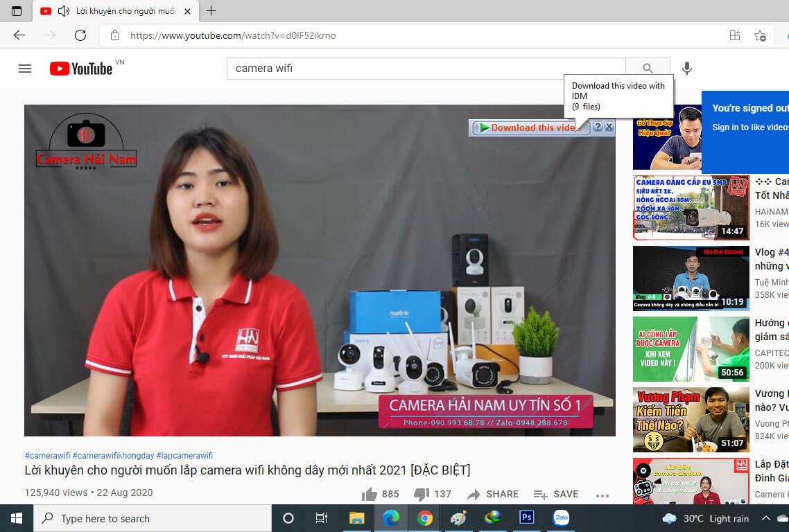
Task: Click the Windows taskbar search box
Action: (153, 518)
